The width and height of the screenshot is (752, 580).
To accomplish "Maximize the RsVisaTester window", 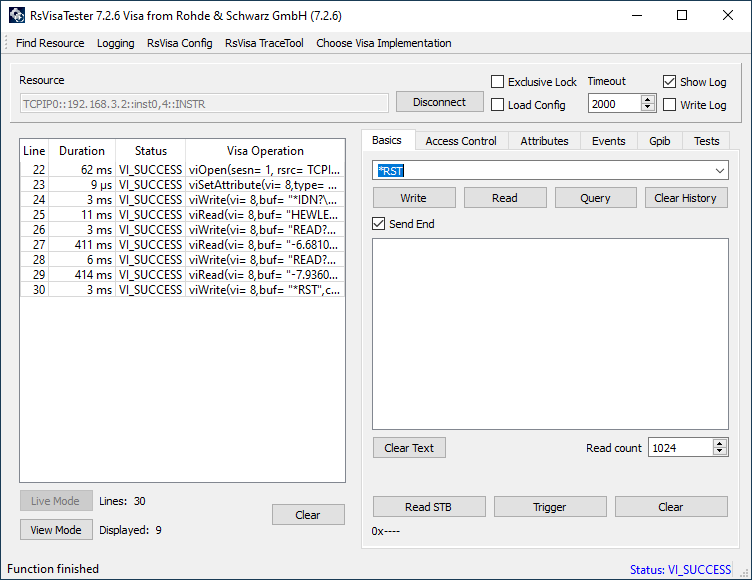I will click(682, 15).
